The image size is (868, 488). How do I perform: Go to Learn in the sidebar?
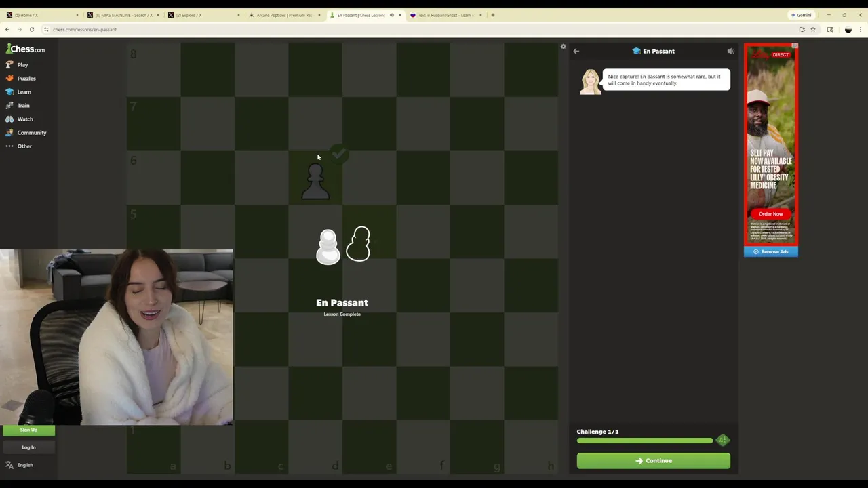[x=24, y=92]
